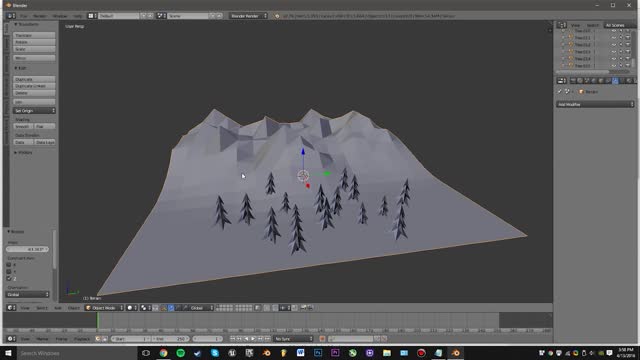Image resolution: width=640 pixels, height=360 pixels.
Task: Open Spotify from the taskbar
Action: pyautogui.click(x=180, y=353)
